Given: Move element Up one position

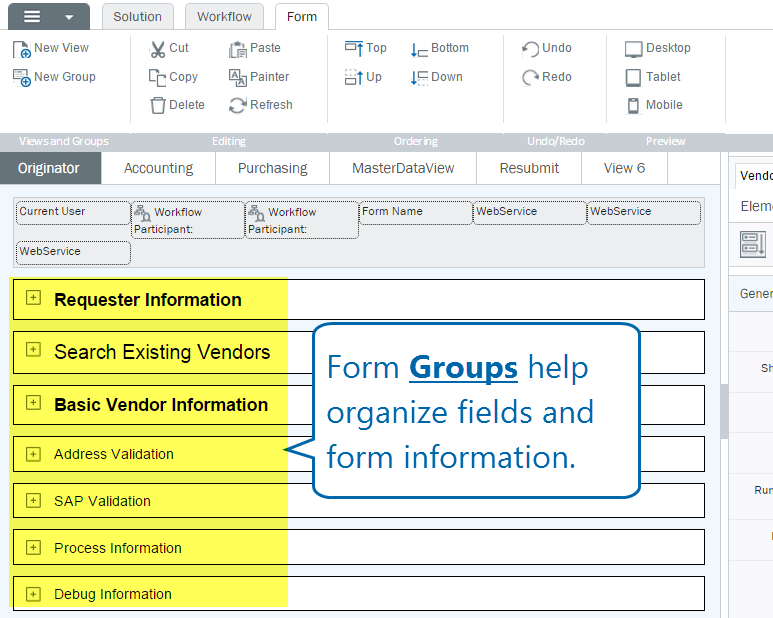Looking at the screenshot, I should 363,77.
